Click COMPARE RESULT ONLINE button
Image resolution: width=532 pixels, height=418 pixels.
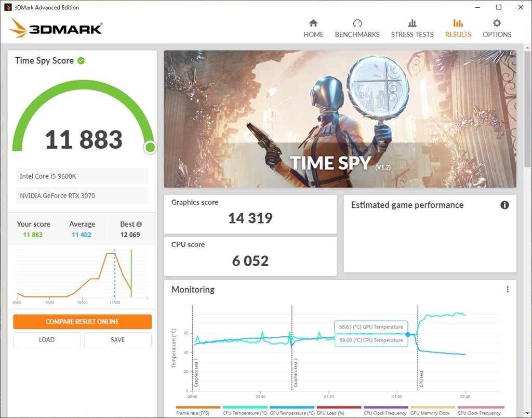click(83, 322)
